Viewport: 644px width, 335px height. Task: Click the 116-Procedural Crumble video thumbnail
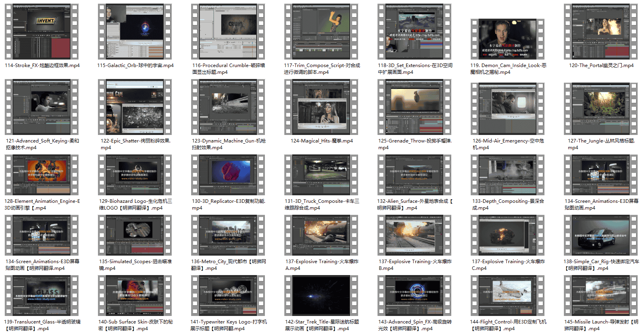point(228,32)
